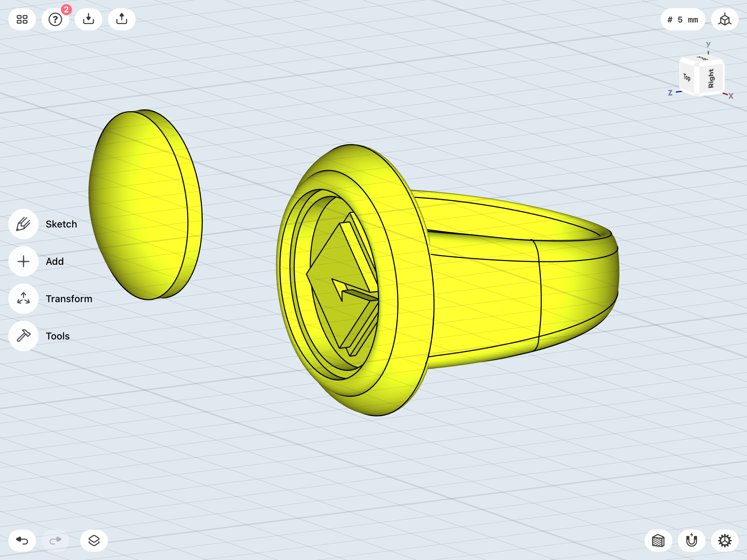Click the Sketch label
The width and height of the screenshot is (747, 560).
click(x=62, y=224)
